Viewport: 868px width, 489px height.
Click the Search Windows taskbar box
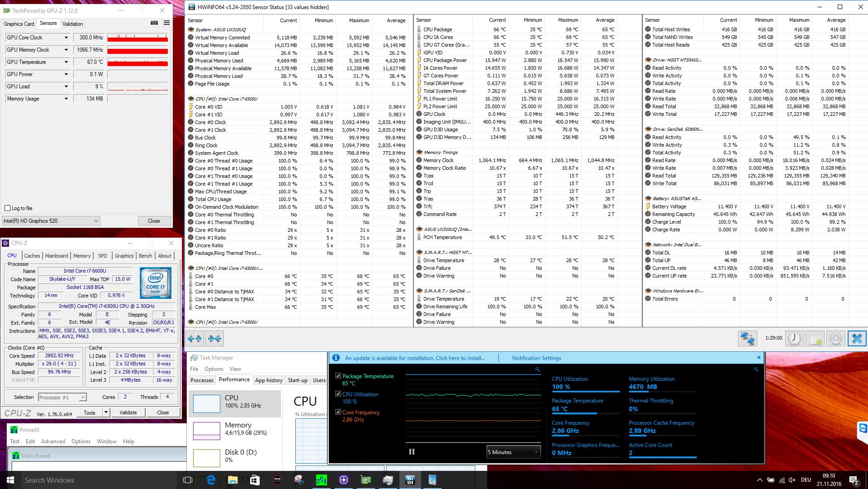tap(99, 480)
